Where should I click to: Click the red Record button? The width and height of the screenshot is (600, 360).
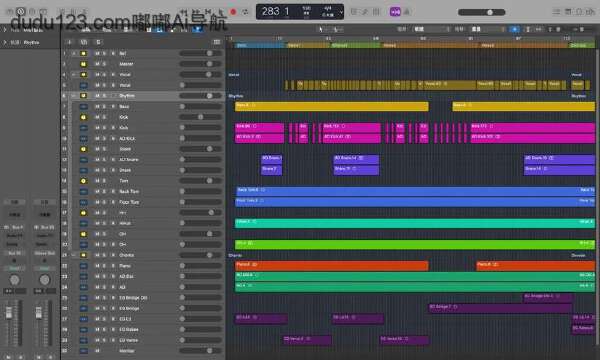point(233,12)
